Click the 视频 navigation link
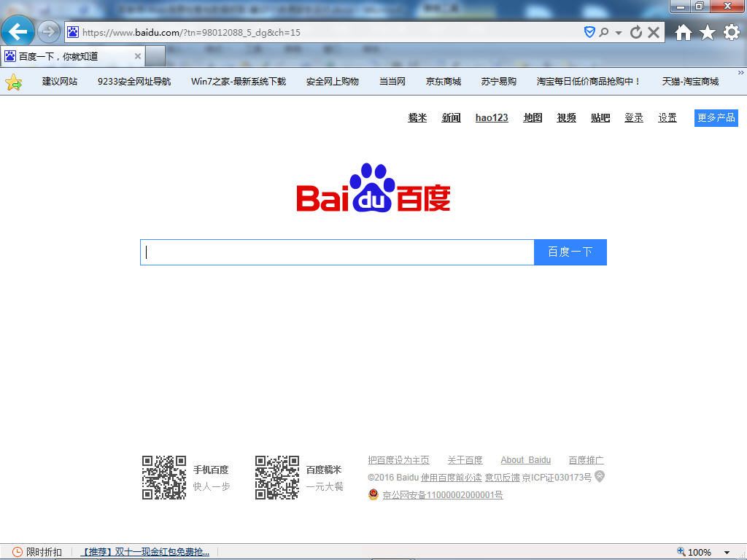 (x=566, y=117)
